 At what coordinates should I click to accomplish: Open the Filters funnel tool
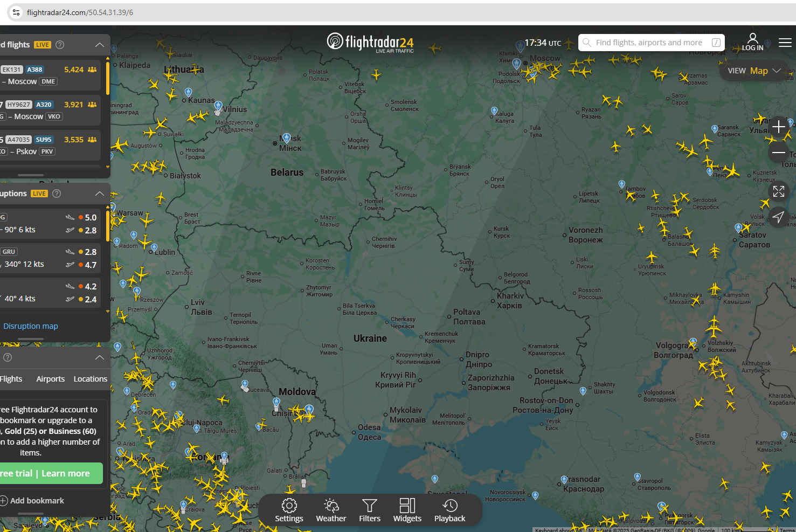pyautogui.click(x=370, y=510)
